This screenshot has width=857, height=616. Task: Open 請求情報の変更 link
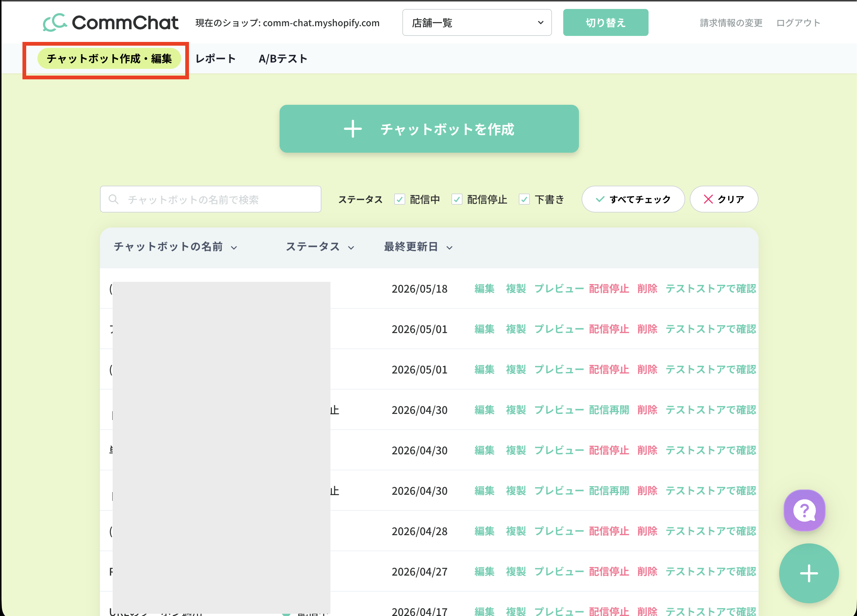tap(731, 23)
